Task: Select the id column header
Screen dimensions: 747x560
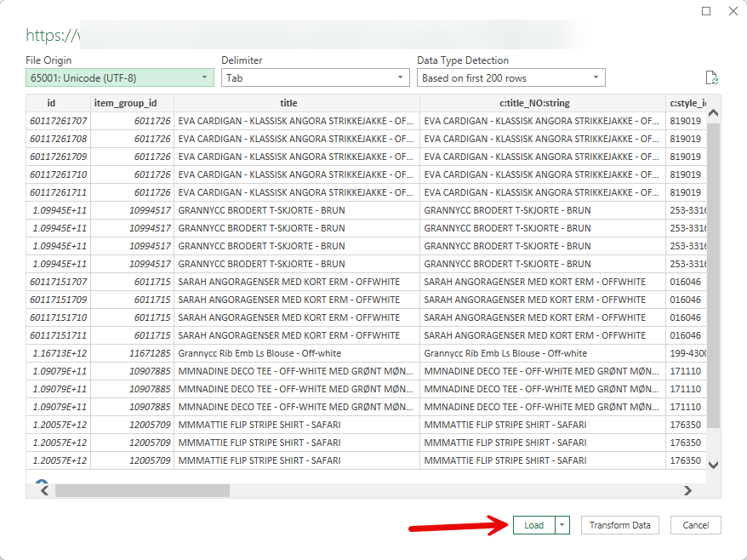Action: click(x=58, y=103)
